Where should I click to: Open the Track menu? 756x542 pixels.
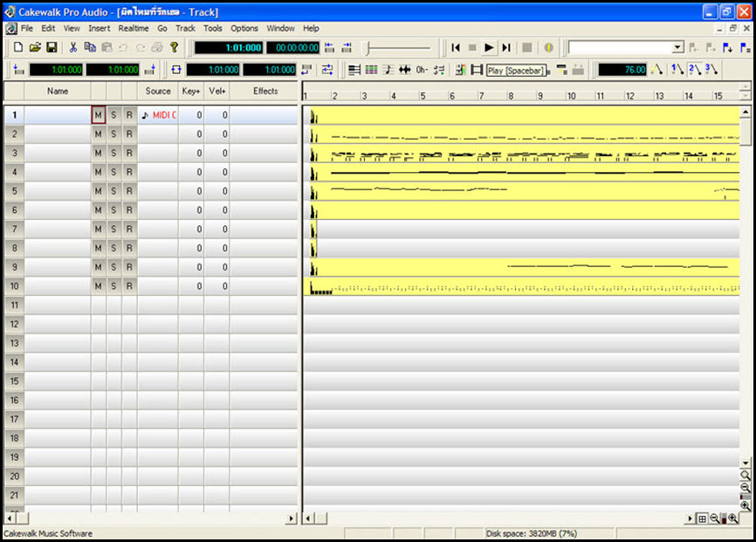click(186, 29)
